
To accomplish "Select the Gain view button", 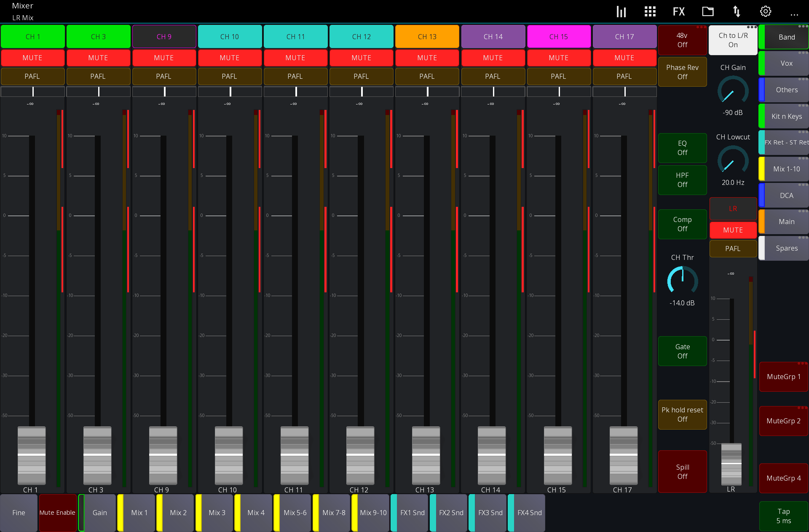I will [97, 513].
